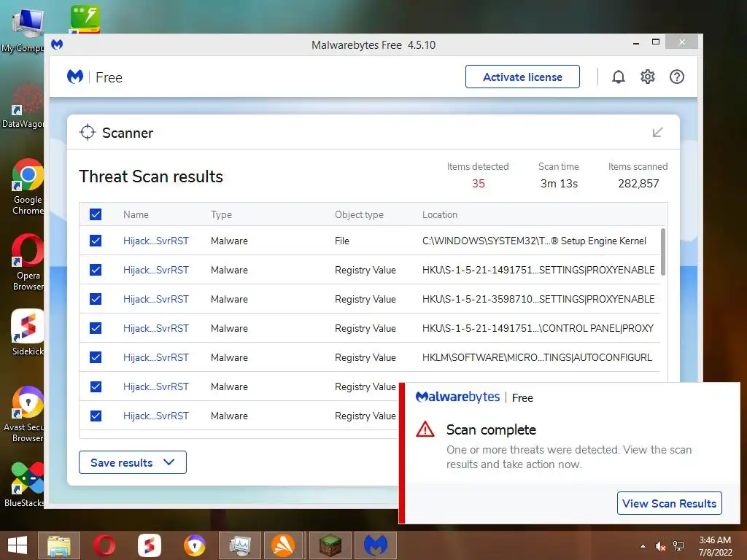Open Avast Secure Browser from the taskbar
This screenshot has height=560, width=747.
[194, 545]
